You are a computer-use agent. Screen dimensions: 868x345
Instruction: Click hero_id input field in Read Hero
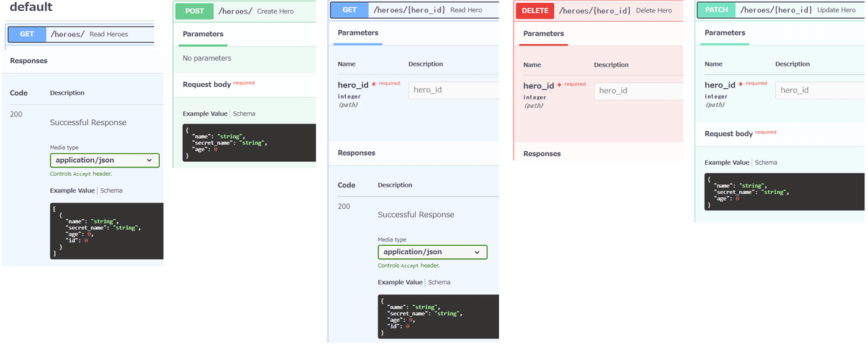click(x=454, y=90)
